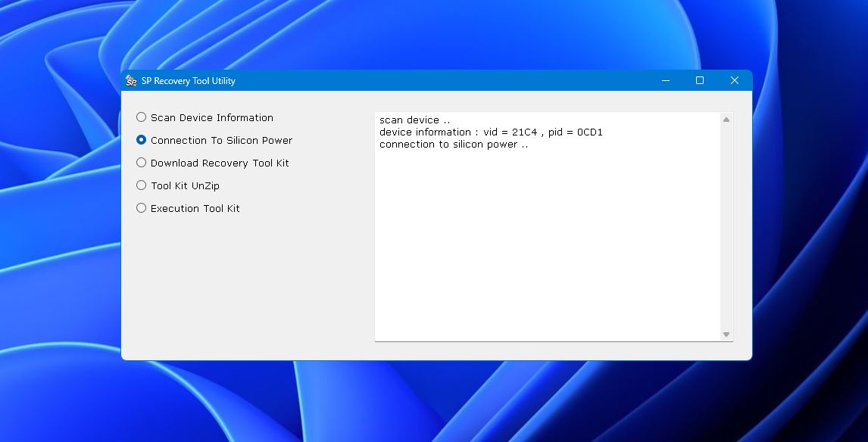Maximize the SP Recovery Tool Utility window
The height and width of the screenshot is (442, 868).
[700, 81]
